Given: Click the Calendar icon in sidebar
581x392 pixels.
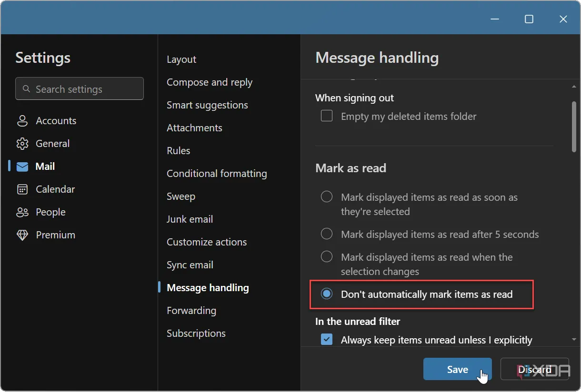Looking at the screenshot, I should [x=22, y=189].
